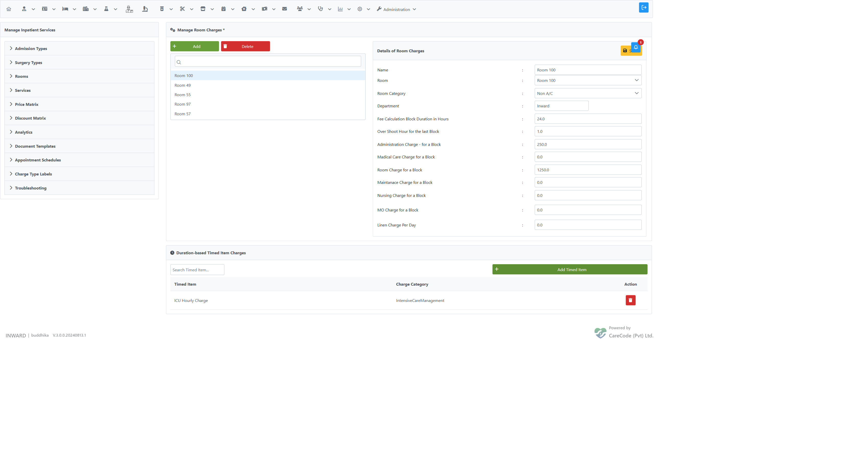Click the Search Timed Item field
Image resolution: width=868 pixels, height=457 pixels.
pos(197,270)
